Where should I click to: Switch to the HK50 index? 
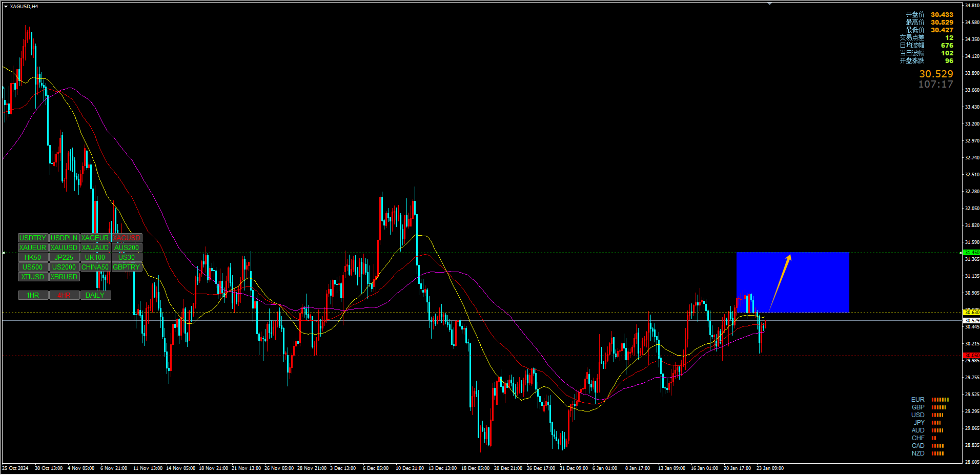pos(33,257)
